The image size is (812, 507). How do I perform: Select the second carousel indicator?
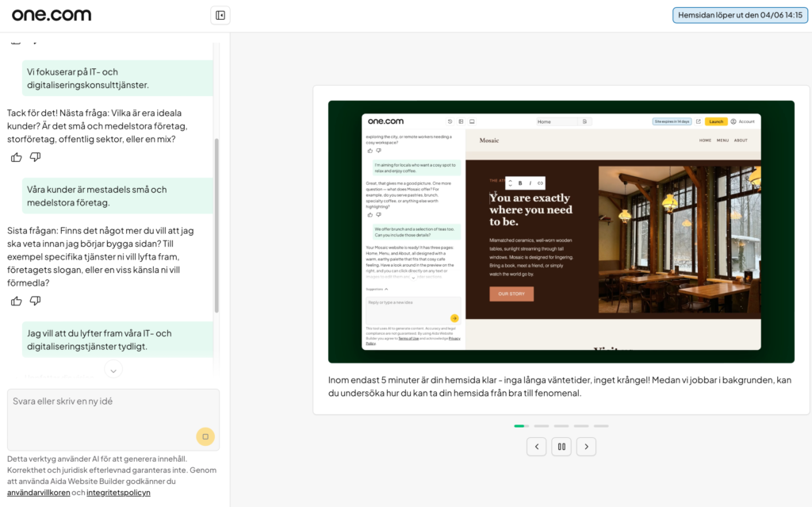542,426
